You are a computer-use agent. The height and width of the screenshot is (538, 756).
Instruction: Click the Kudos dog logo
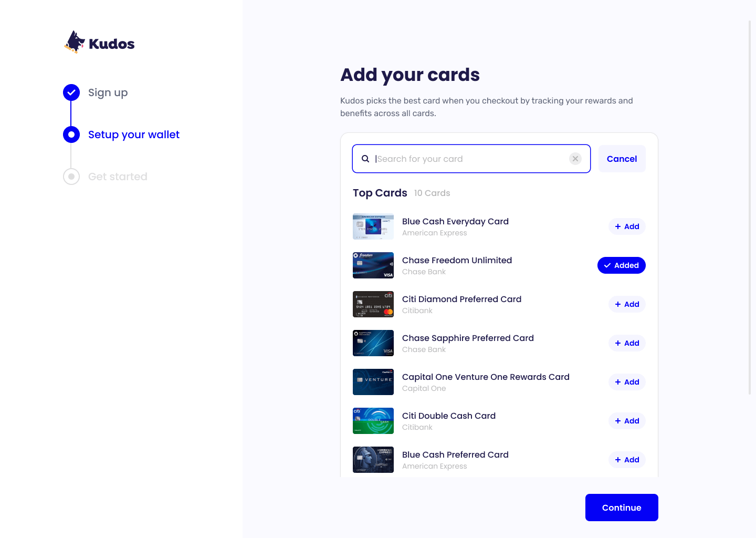pyautogui.click(x=75, y=41)
